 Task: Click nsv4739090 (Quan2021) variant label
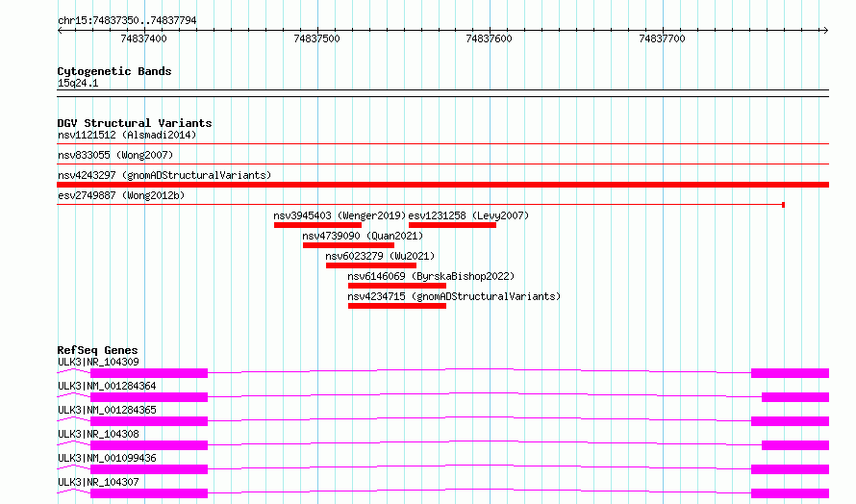click(x=363, y=236)
